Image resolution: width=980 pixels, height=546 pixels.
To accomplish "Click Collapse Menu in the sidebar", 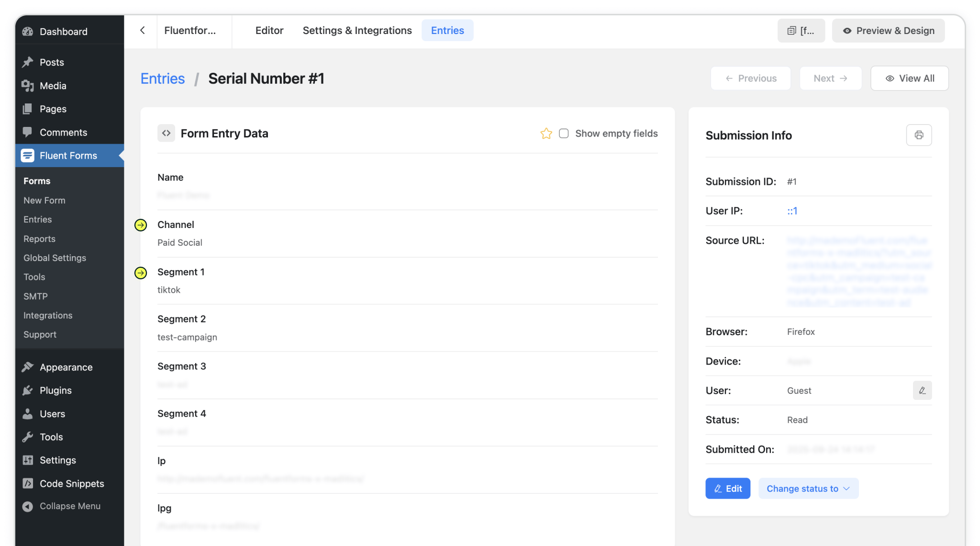I will point(69,506).
